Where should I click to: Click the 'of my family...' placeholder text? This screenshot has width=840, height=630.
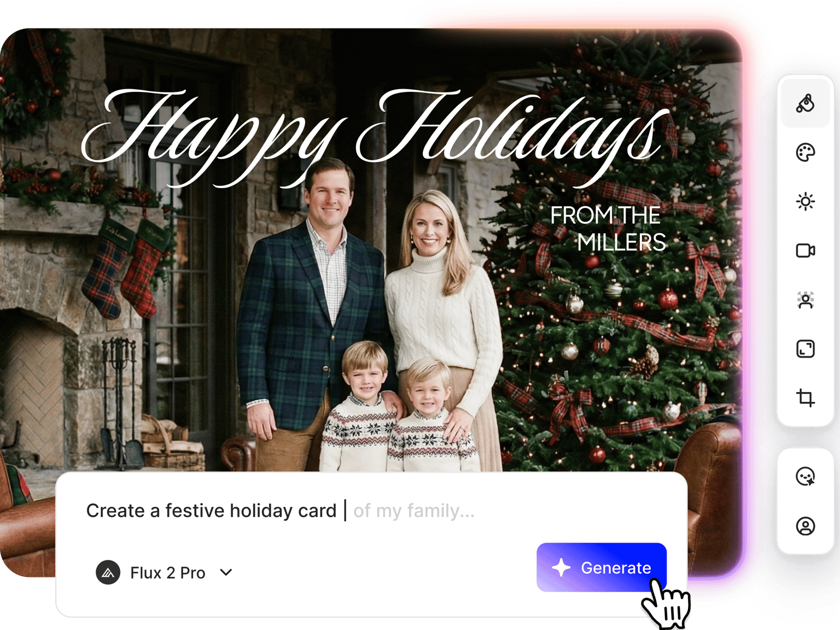point(414,511)
